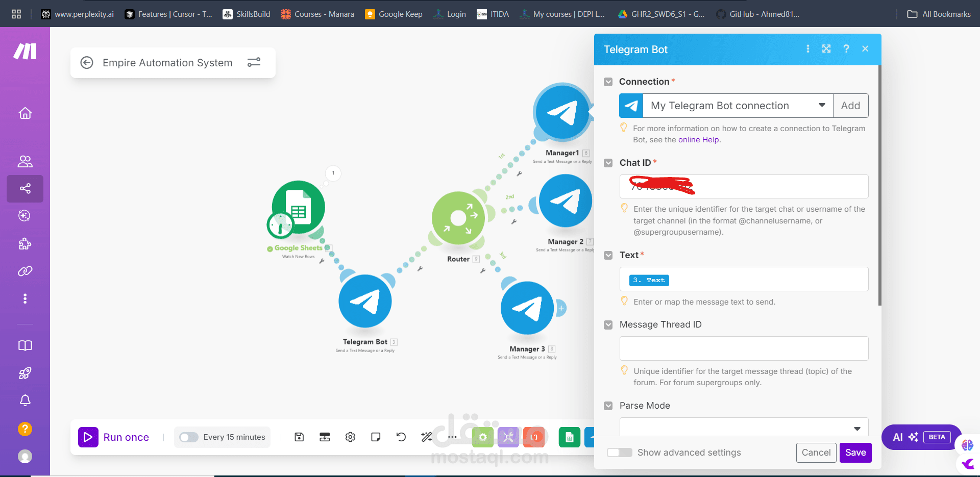
Task: Toggle Show advanced settings switch
Action: click(620, 453)
